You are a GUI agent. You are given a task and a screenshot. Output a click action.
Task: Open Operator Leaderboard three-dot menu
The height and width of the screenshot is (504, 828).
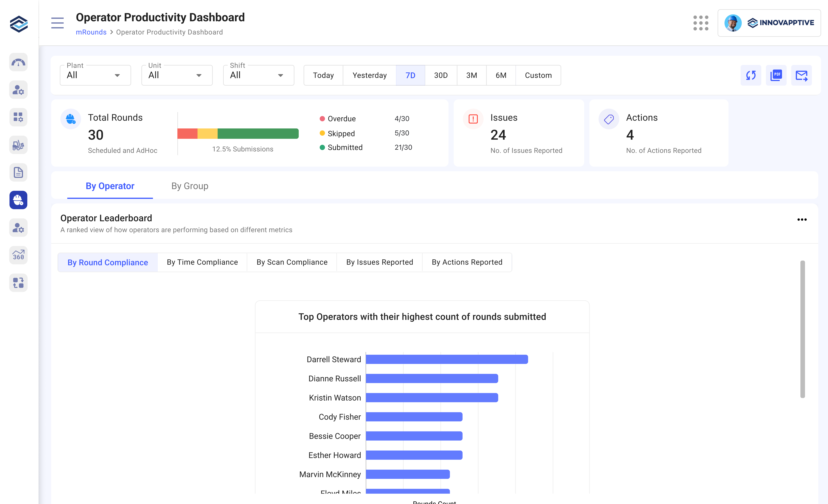(x=802, y=220)
